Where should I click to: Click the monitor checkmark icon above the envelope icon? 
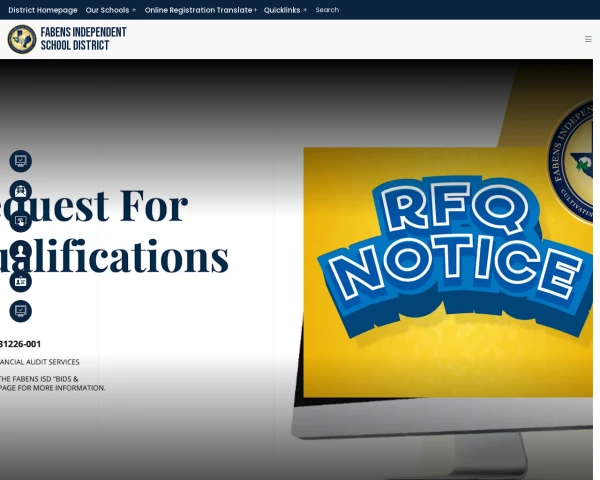(x=21, y=161)
